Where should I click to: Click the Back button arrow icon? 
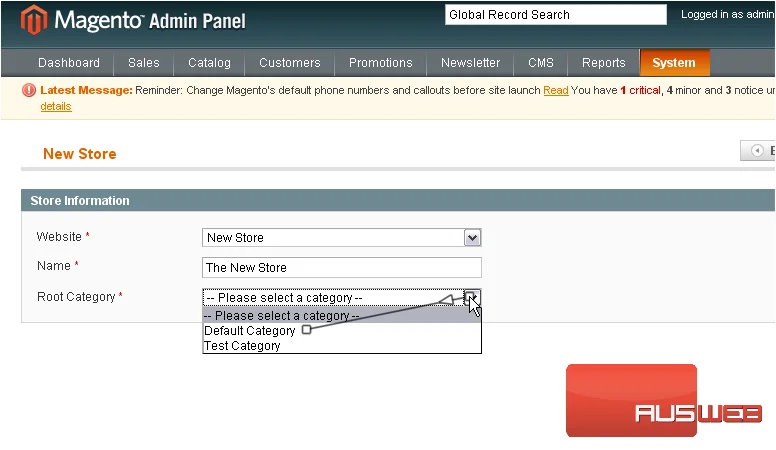tap(757, 150)
